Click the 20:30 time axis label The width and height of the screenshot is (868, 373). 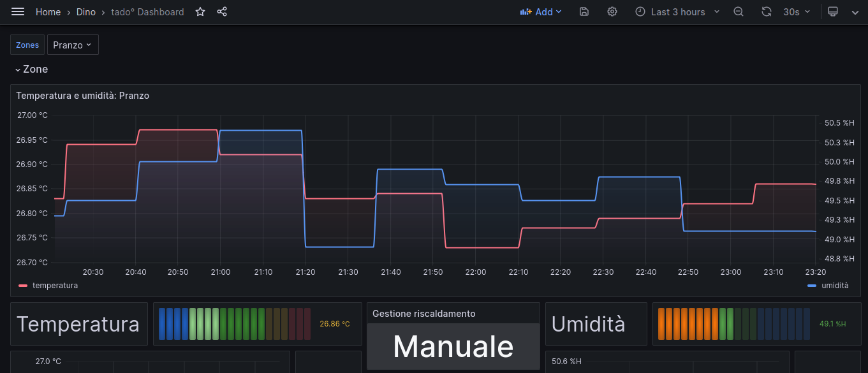point(93,272)
